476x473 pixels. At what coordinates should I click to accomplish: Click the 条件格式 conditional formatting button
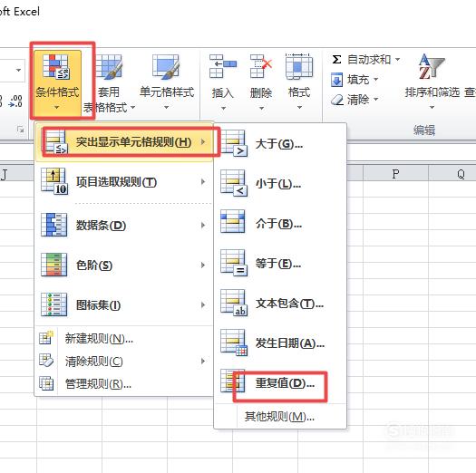[57, 83]
